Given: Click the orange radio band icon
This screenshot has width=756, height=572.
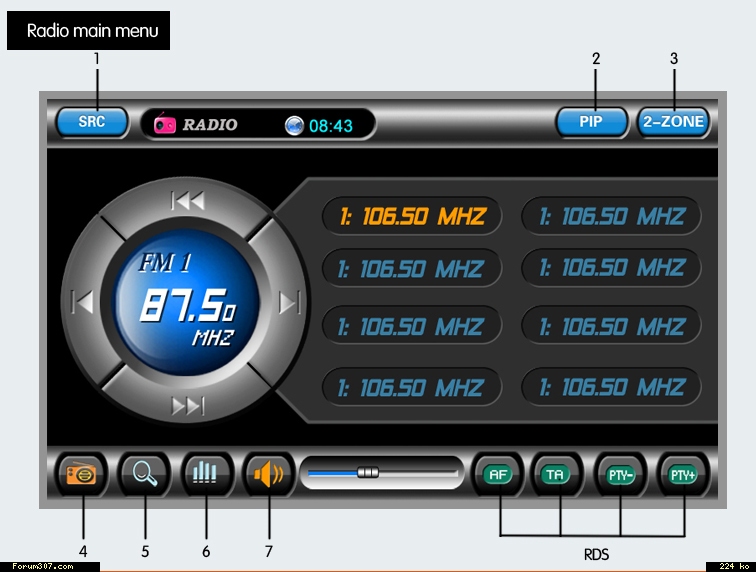Looking at the screenshot, I should (x=81, y=473).
